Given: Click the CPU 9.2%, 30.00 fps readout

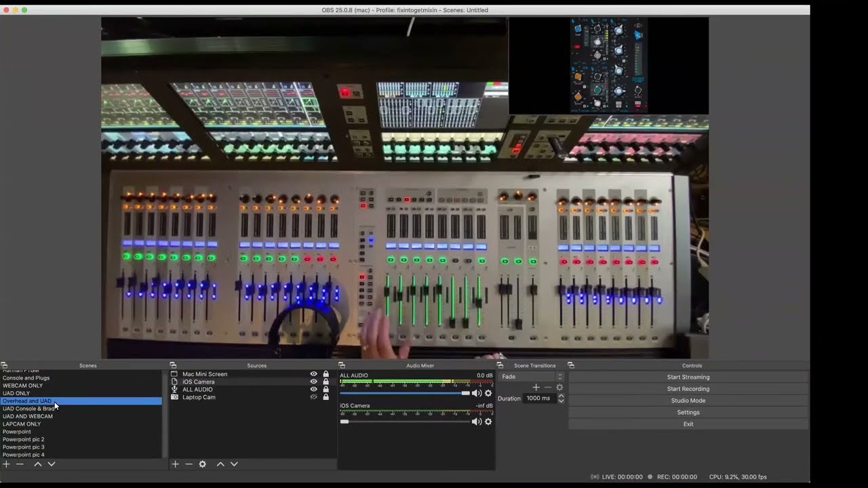Looking at the screenshot, I should [738, 477].
